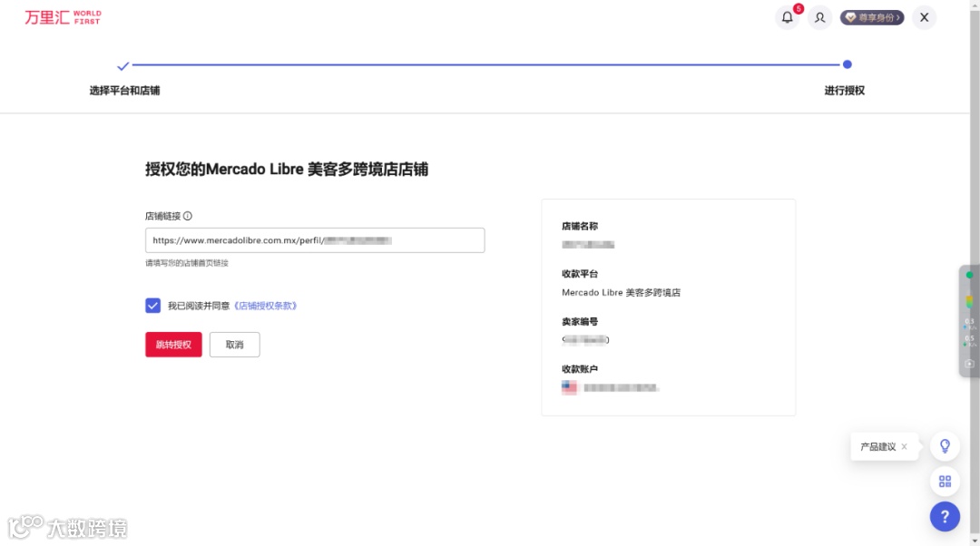Dismiss the 产品建议 tooltip
This screenshot has height=546, width=980.
tap(905, 446)
